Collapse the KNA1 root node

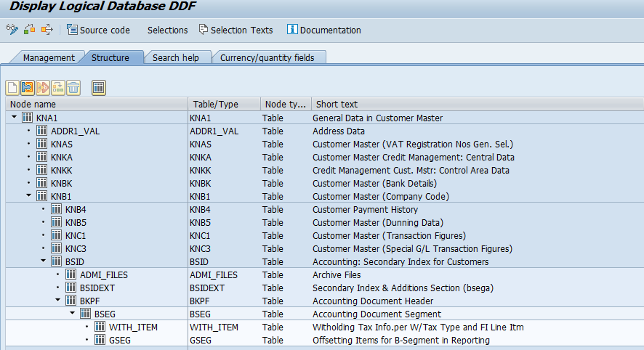point(15,118)
